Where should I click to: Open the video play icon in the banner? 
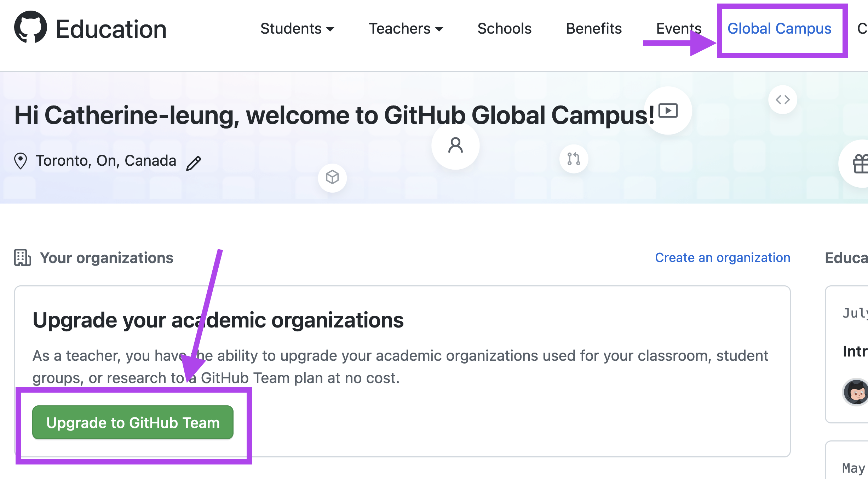(x=668, y=110)
